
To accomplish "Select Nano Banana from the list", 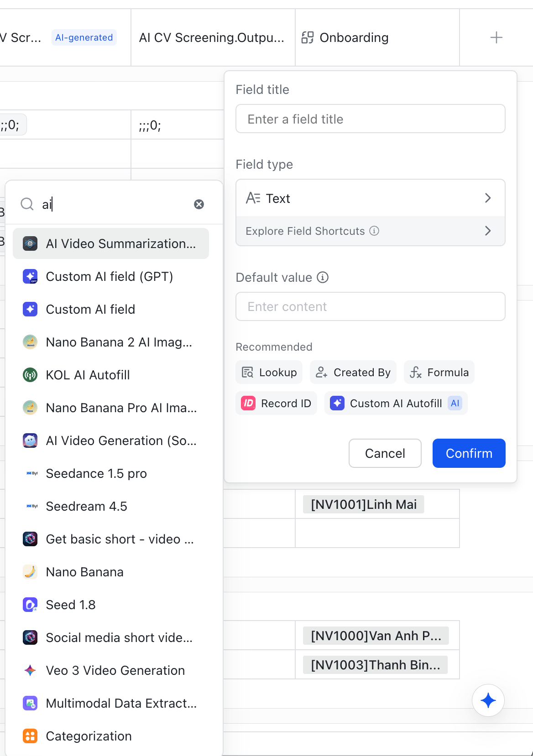I will 111,572.
